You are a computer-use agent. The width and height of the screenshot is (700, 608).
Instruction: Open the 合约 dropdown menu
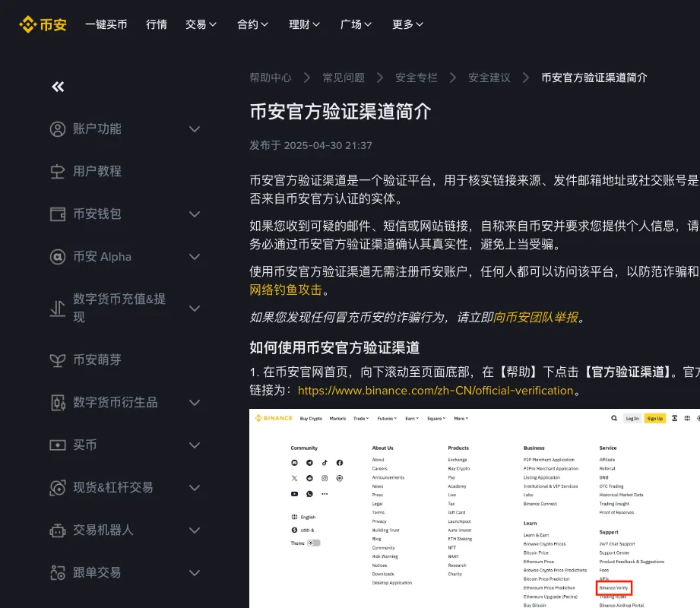[252, 24]
